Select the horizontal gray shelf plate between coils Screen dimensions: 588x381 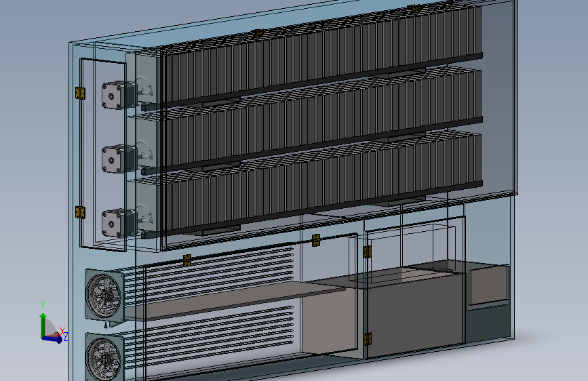tap(235, 300)
